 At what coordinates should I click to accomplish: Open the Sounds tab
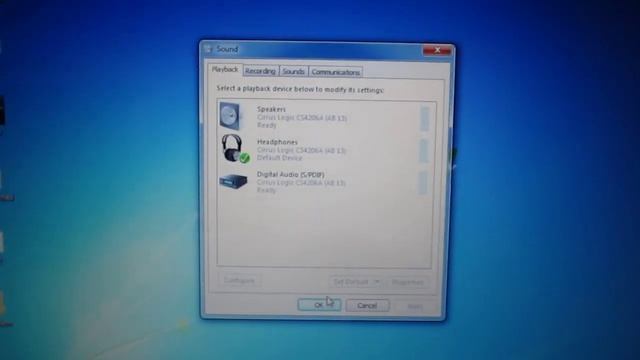point(293,71)
